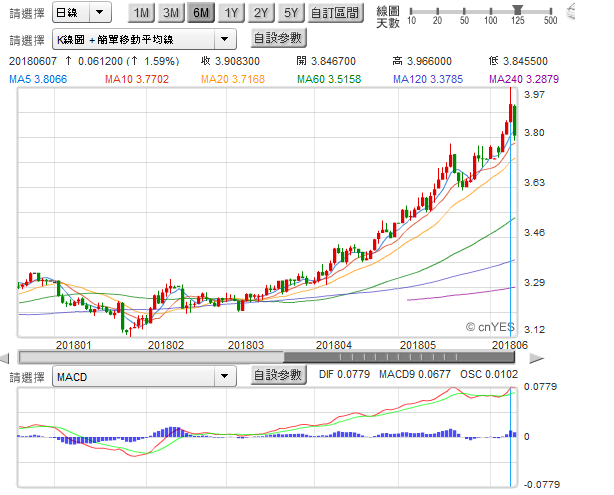The height and width of the screenshot is (495, 614).
Task: Click the MA240 3.2879 label
Action: pyautogui.click(x=524, y=79)
